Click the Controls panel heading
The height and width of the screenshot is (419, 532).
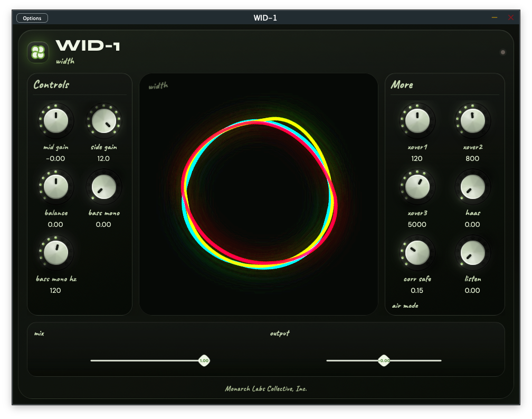[51, 84]
